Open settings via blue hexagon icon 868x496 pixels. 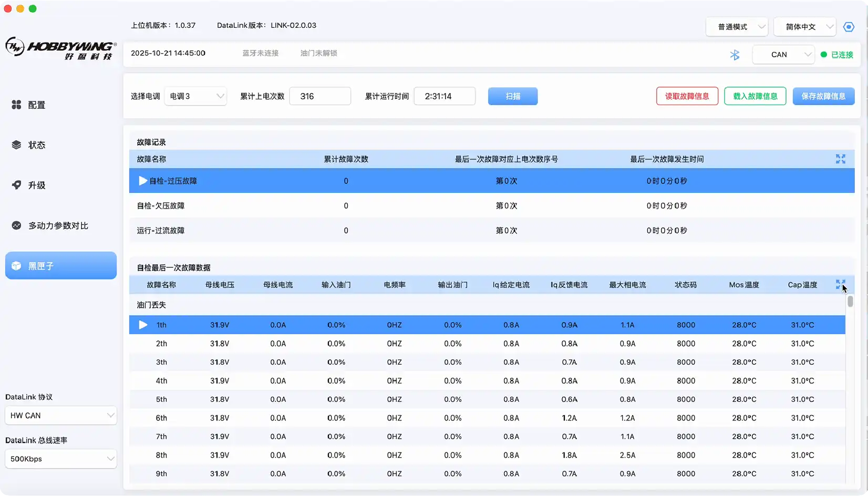pos(848,27)
